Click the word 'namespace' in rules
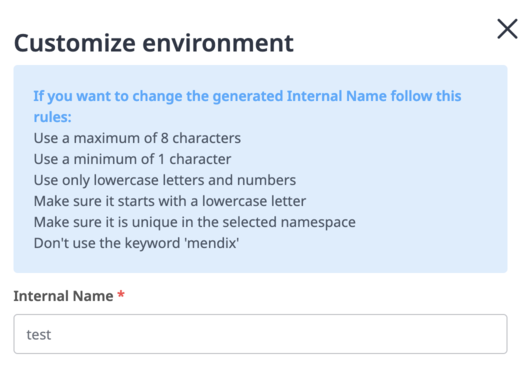The height and width of the screenshot is (369, 529). [318, 223]
